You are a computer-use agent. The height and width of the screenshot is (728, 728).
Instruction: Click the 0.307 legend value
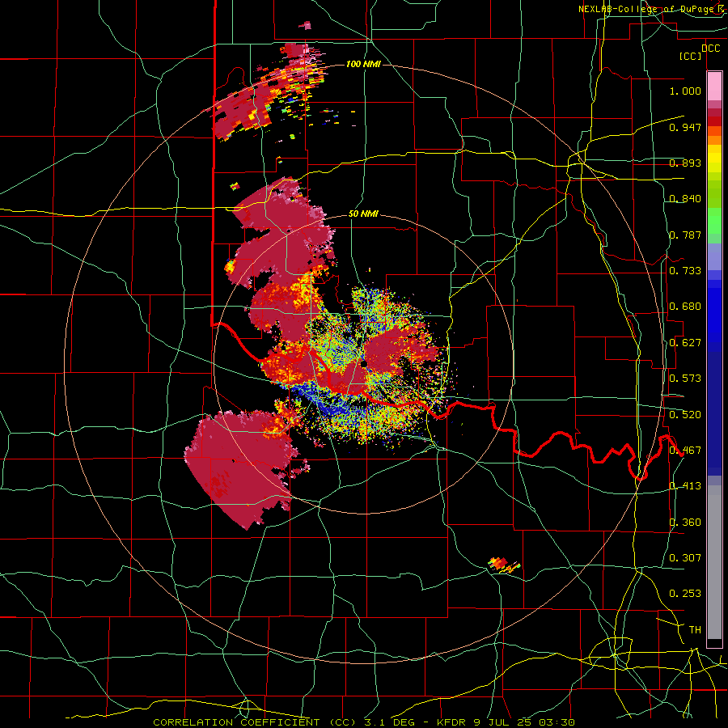pos(685,558)
